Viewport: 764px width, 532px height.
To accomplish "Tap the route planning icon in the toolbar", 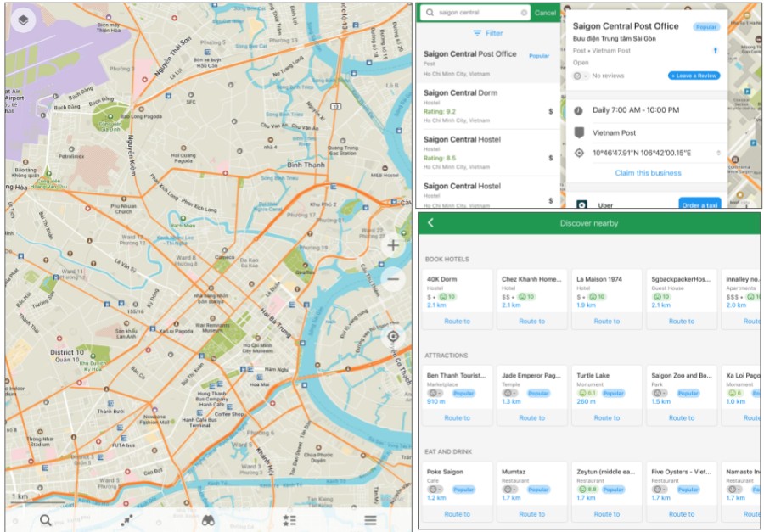I will coord(126,520).
